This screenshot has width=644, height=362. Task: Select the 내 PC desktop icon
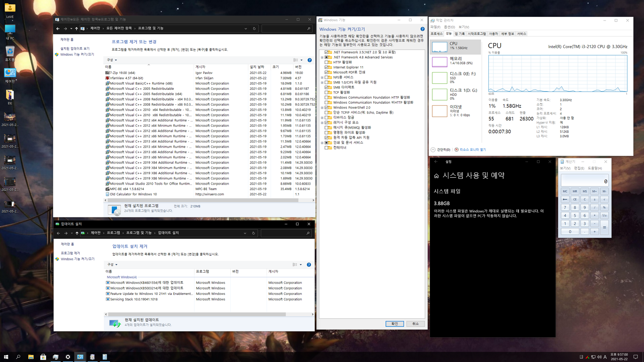(x=10, y=32)
